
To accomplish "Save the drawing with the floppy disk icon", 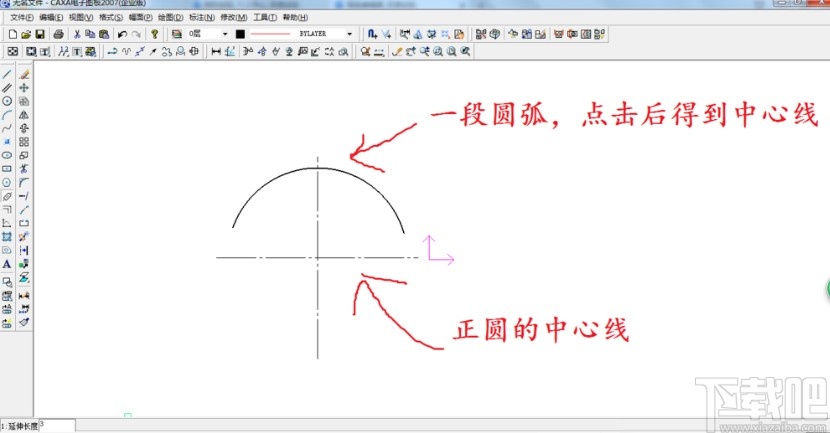I will (40, 34).
